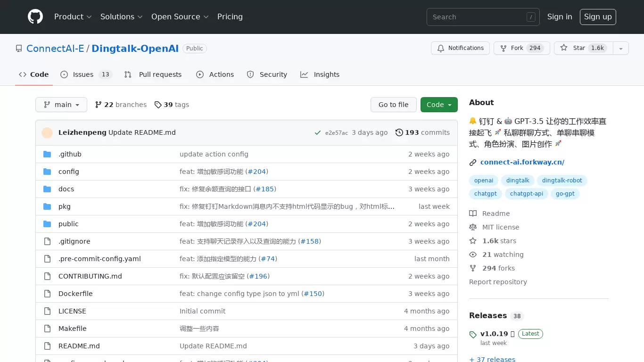Click the public folder icon
Image resolution: width=644 pixels, height=362 pixels.
point(47,224)
